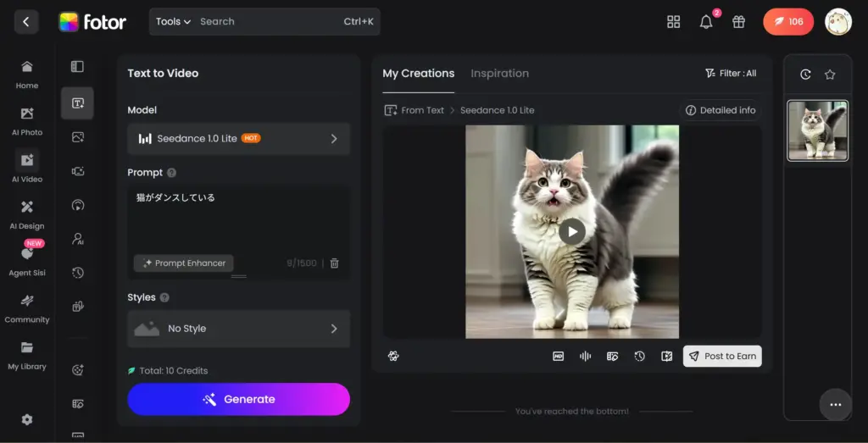Delete prompt text with trash icon
This screenshot has height=443, width=868.
point(335,263)
